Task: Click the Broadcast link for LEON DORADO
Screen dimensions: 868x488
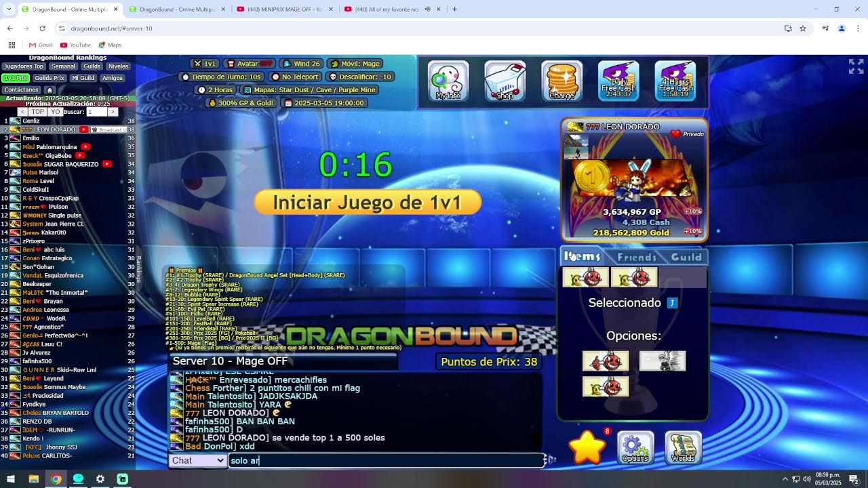Action: (108, 129)
